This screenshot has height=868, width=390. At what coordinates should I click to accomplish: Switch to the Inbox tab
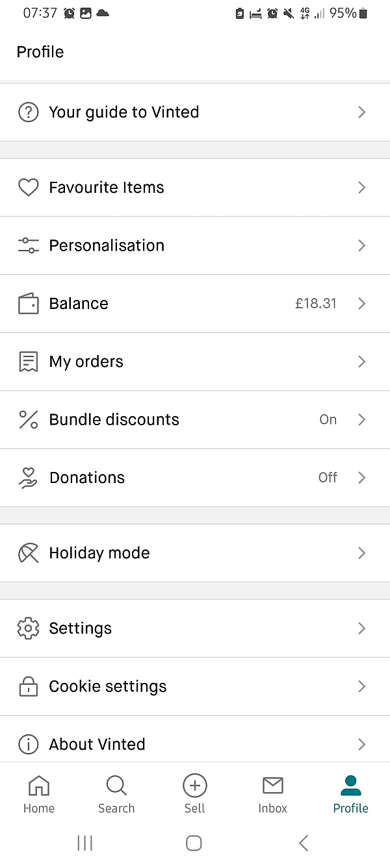(272, 794)
